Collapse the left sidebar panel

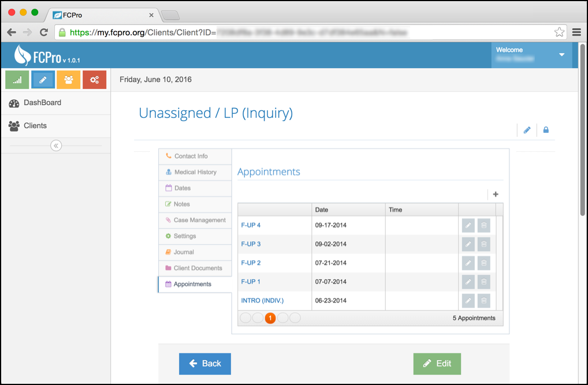pos(56,145)
